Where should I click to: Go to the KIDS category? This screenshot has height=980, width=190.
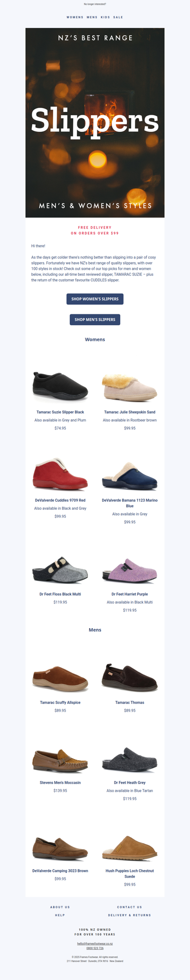point(105,17)
